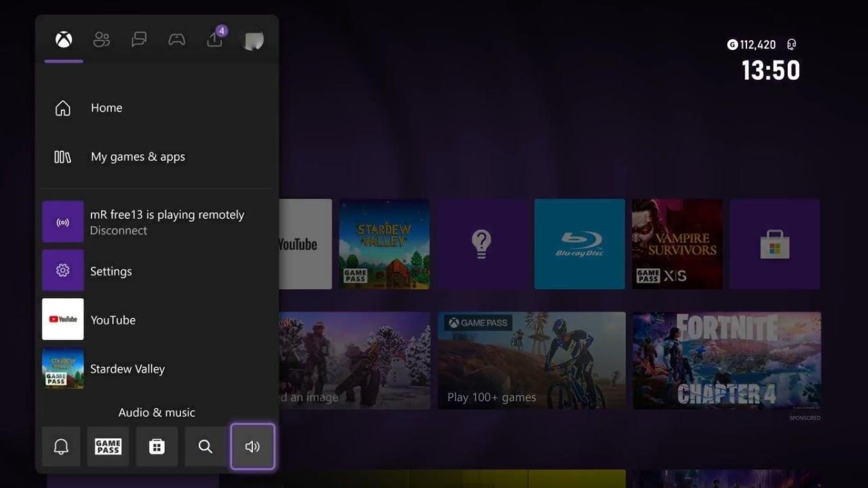The width and height of the screenshot is (868, 488).
Task: Click the Home house icon
Action: [x=62, y=108]
